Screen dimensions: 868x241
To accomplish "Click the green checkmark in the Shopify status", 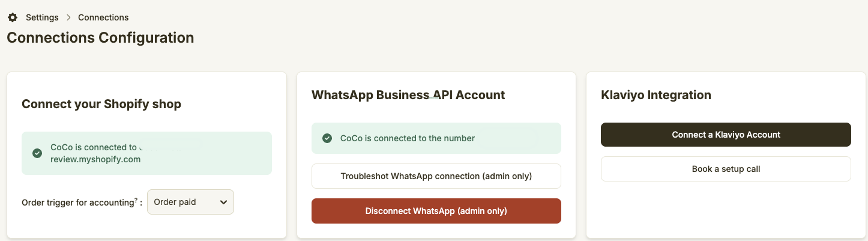I will [x=37, y=153].
